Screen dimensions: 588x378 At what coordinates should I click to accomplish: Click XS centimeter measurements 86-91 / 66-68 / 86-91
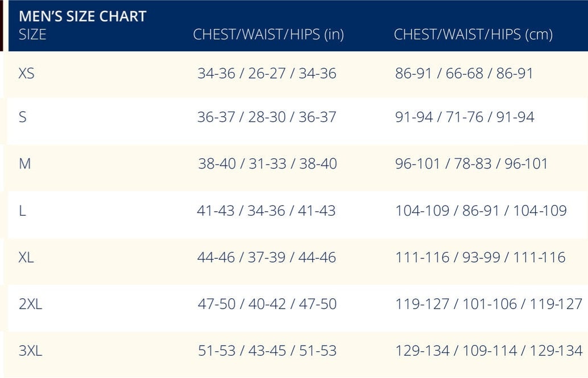pos(464,73)
